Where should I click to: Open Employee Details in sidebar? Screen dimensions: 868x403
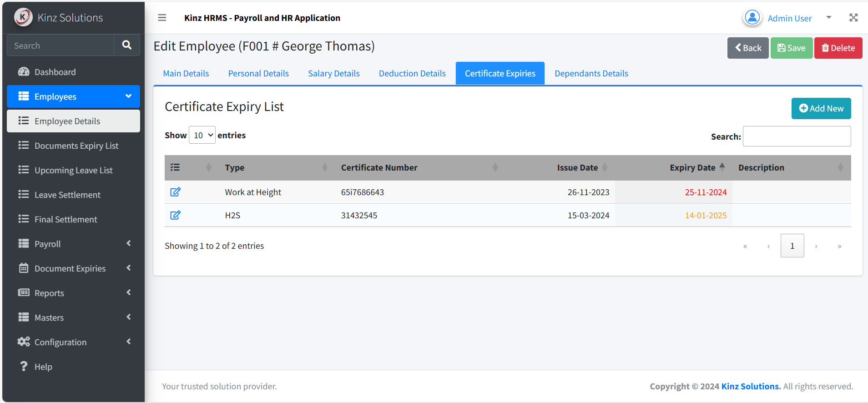tap(73, 121)
